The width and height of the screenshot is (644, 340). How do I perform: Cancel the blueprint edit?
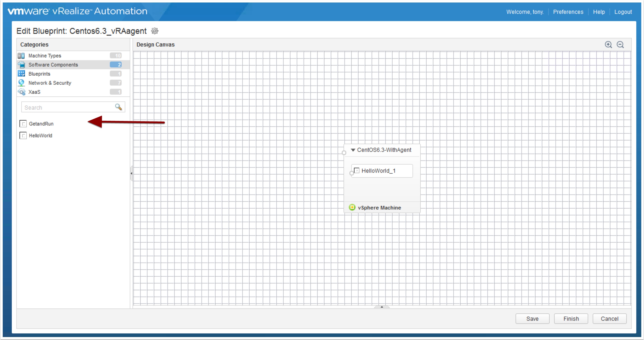pyautogui.click(x=609, y=318)
